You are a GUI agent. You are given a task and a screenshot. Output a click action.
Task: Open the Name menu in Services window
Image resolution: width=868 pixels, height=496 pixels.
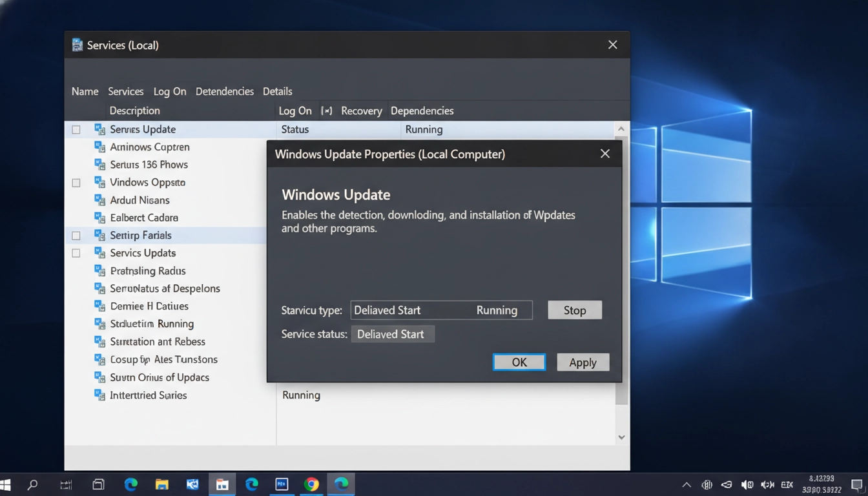pyautogui.click(x=85, y=92)
